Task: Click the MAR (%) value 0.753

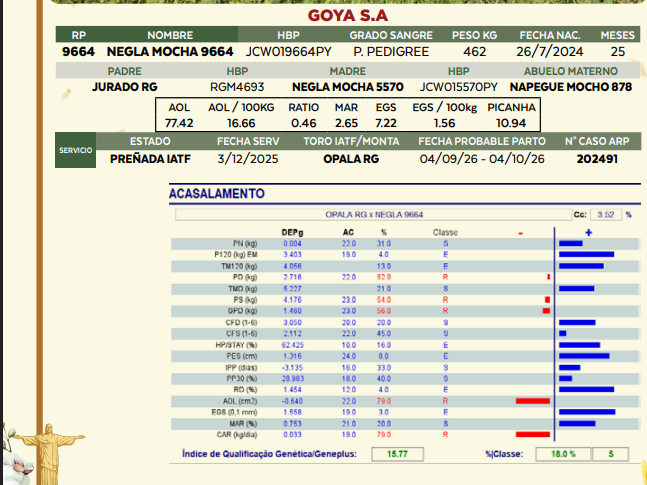Action: (292, 423)
